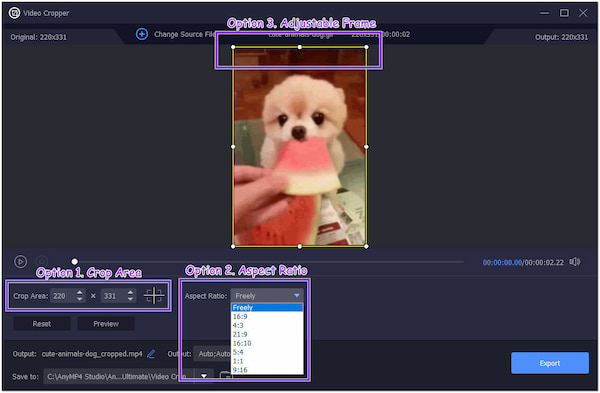Image resolution: width=600 pixels, height=393 pixels.
Task: Click the output filename cute-animals-dog_cropped.mp4
Action: click(x=92, y=354)
